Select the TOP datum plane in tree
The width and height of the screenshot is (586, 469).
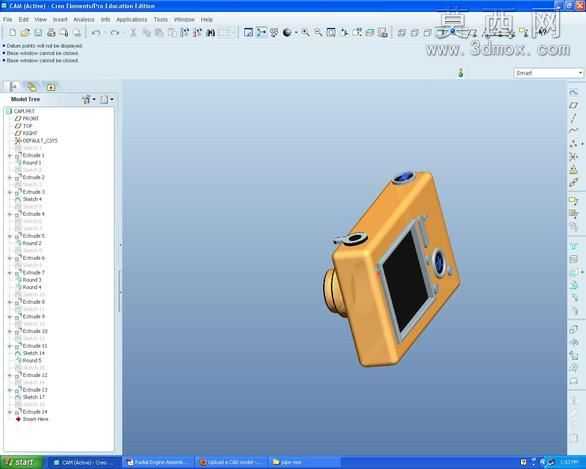24,126
